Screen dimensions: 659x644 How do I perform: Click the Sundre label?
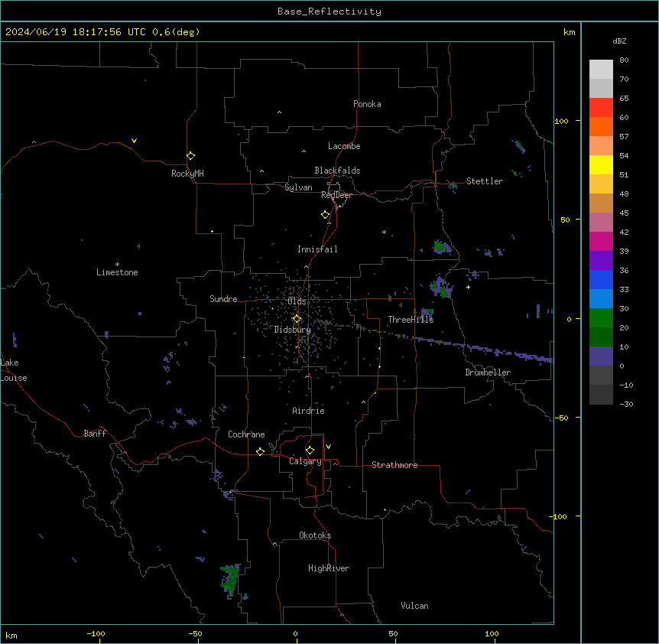click(223, 299)
